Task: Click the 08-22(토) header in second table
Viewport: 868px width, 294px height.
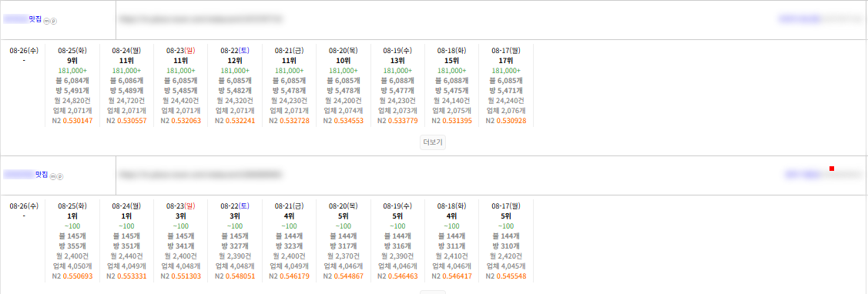Action: pos(235,206)
